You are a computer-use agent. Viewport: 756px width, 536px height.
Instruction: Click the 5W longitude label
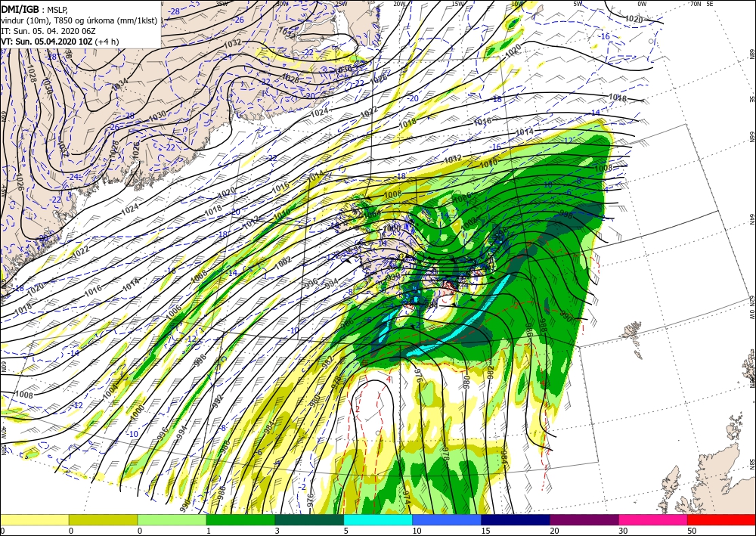578,3
